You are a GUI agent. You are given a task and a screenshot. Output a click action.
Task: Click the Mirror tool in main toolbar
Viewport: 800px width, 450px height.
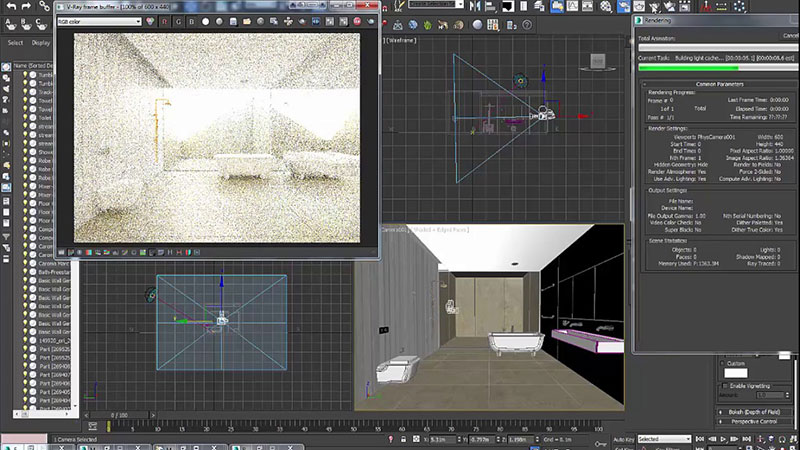(475, 6)
